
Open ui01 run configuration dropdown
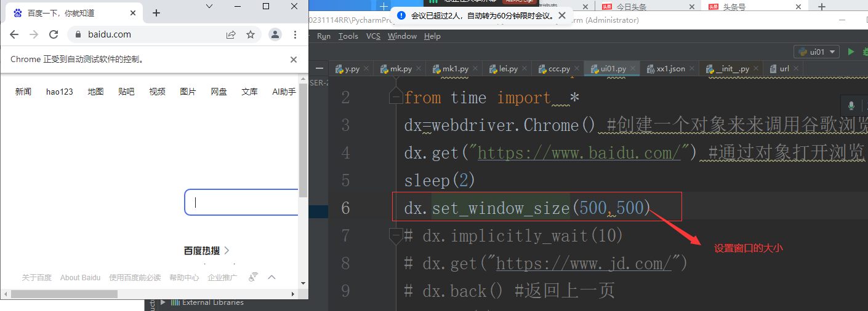(817, 52)
